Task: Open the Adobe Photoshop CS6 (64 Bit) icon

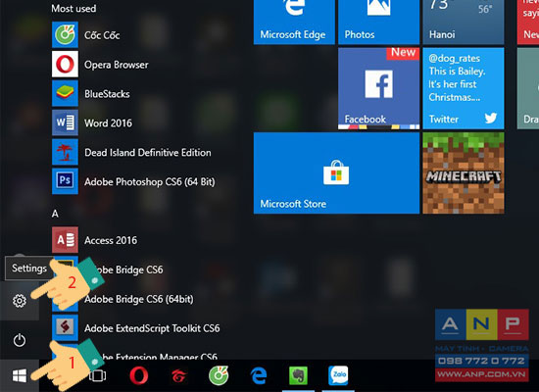Action: pyautogui.click(x=65, y=181)
